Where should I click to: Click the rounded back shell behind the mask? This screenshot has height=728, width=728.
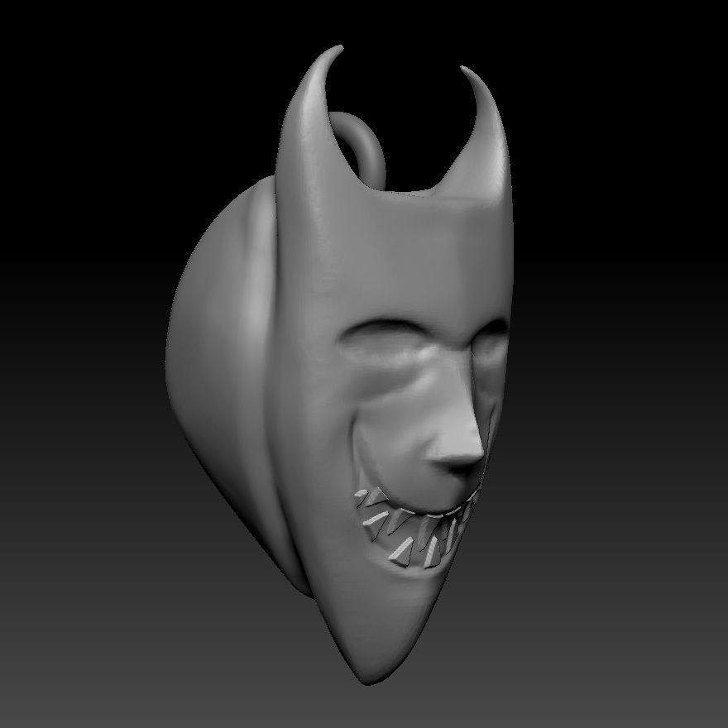tap(223, 371)
